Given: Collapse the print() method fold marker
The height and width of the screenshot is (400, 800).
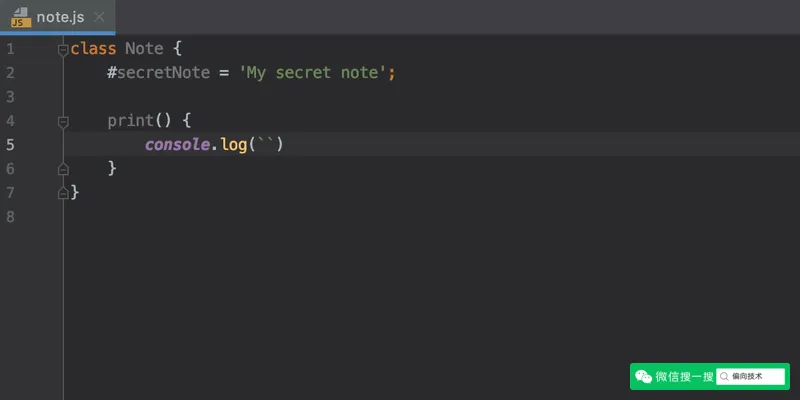Looking at the screenshot, I should (x=63, y=121).
